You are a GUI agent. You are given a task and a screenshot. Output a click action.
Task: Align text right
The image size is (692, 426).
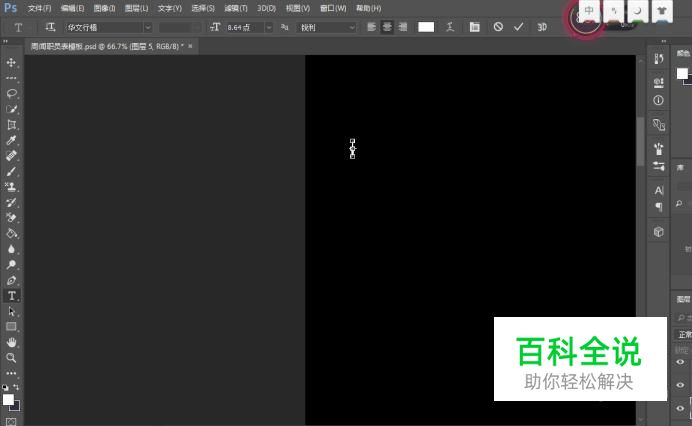click(x=402, y=27)
